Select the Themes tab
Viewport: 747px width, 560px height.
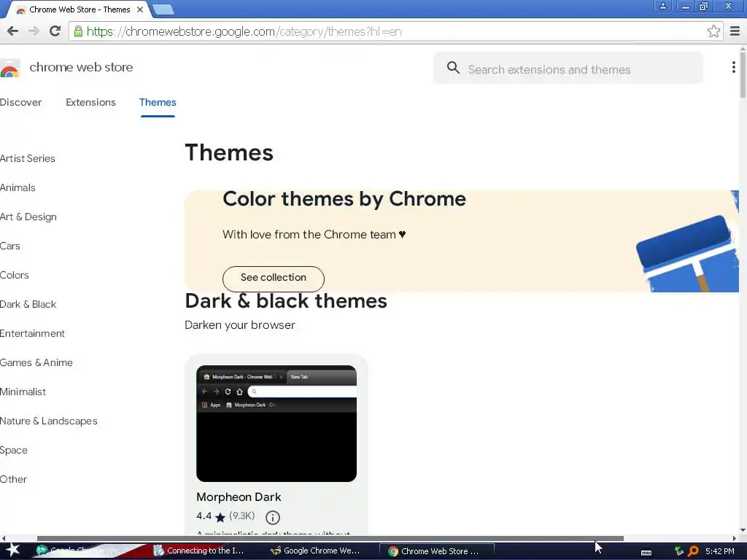[158, 102]
